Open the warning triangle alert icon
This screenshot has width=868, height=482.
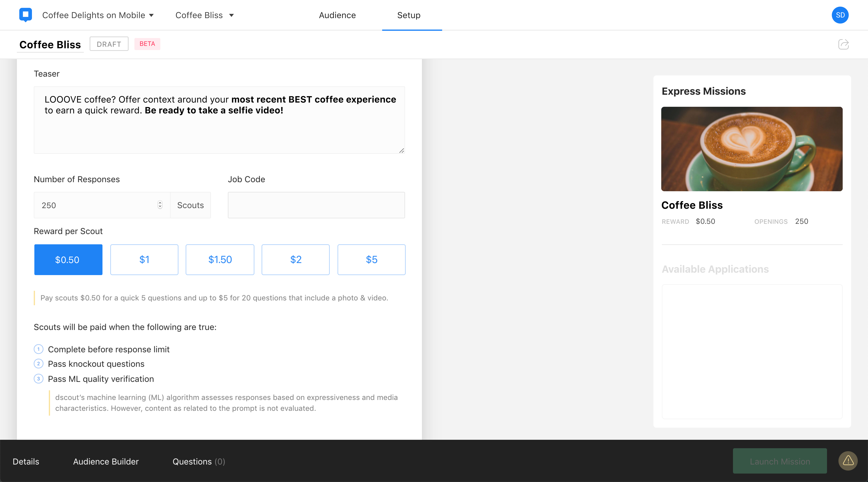pos(848,461)
